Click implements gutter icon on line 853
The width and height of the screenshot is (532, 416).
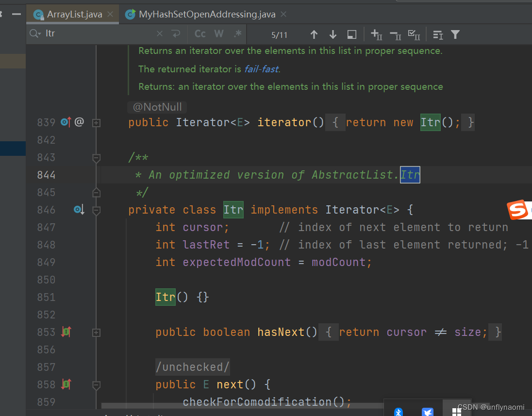click(66, 332)
